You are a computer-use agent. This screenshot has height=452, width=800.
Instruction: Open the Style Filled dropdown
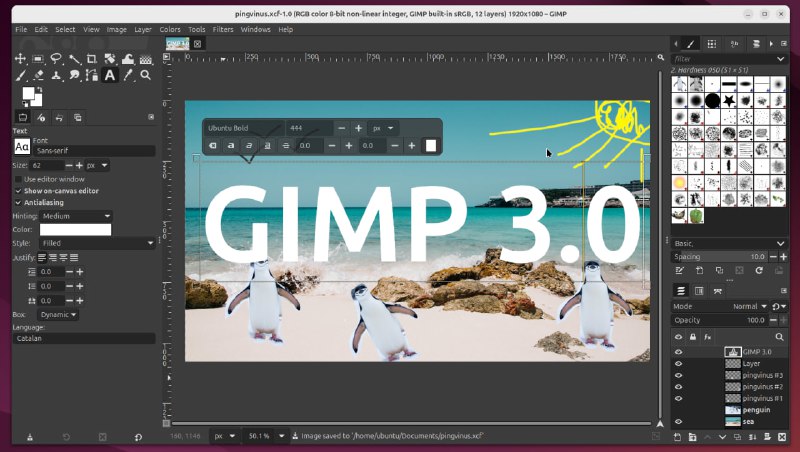coord(97,243)
